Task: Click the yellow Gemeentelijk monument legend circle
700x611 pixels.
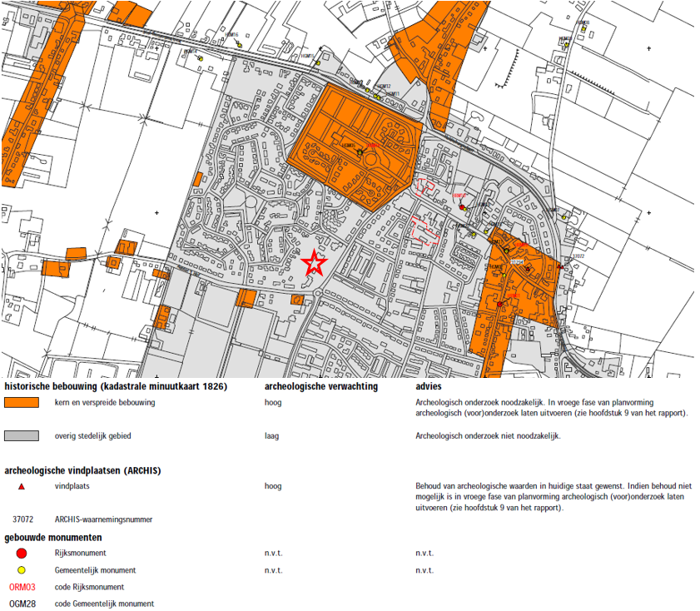Action: pyautogui.click(x=22, y=570)
